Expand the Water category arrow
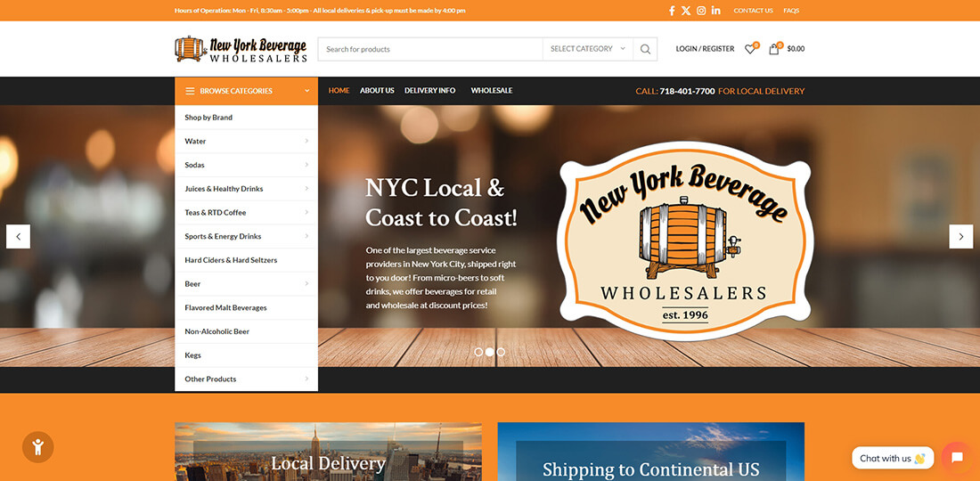 click(x=306, y=141)
